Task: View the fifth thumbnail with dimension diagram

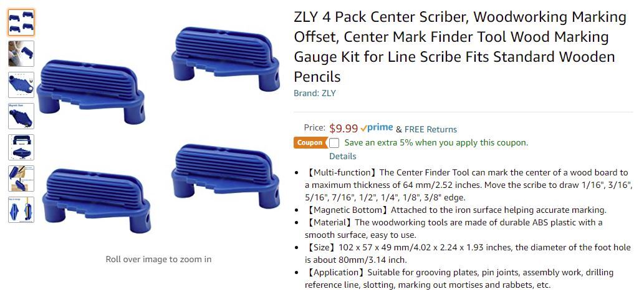Action: [x=21, y=147]
